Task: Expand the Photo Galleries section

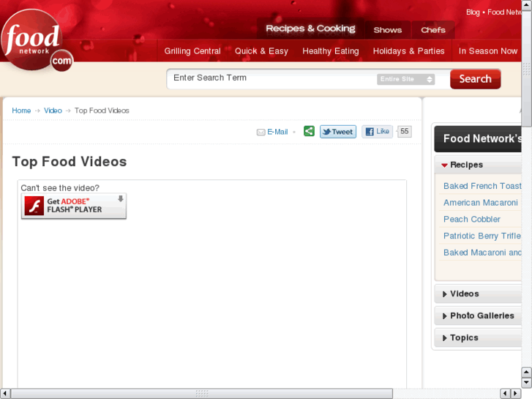Action: pyautogui.click(x=477, y=316)
